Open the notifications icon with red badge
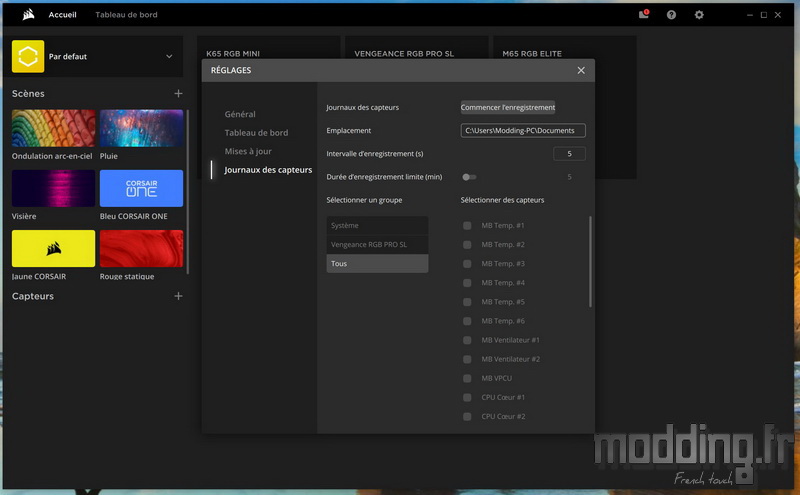This screenshot has width=800, height=495. (x=644, y=14)
